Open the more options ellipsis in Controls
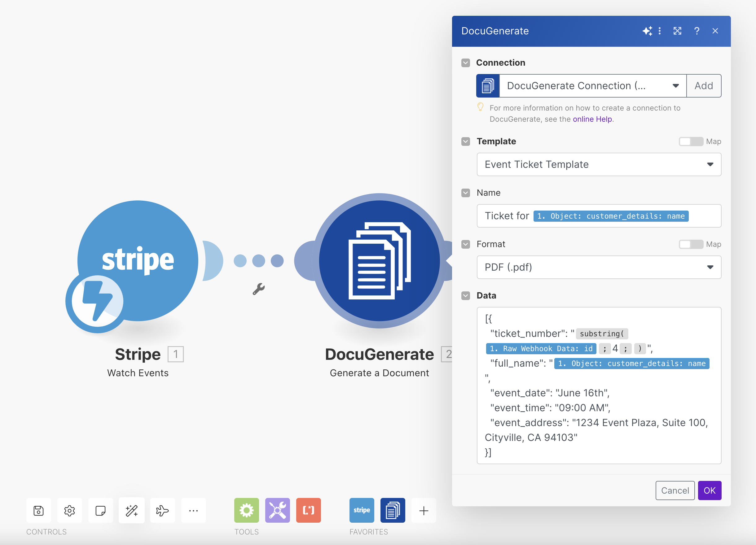 [x=194, y=510]
